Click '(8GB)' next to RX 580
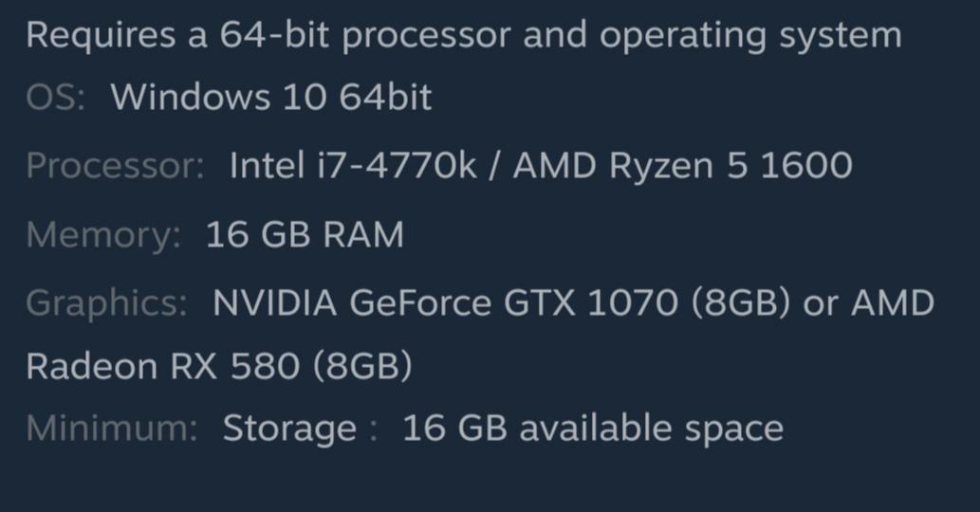 coord(361,366)
